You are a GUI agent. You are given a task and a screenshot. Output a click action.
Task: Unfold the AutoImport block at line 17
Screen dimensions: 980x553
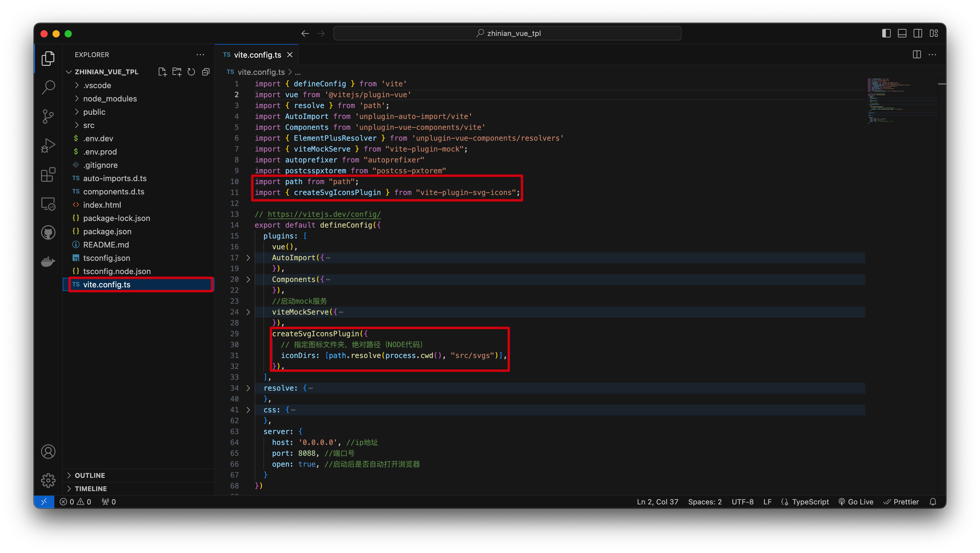pos(248,258)
